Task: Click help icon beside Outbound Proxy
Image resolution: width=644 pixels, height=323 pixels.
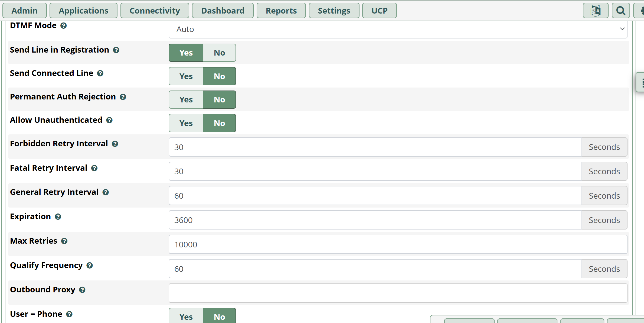Action: pyautogui.click(x=82, y=290)
